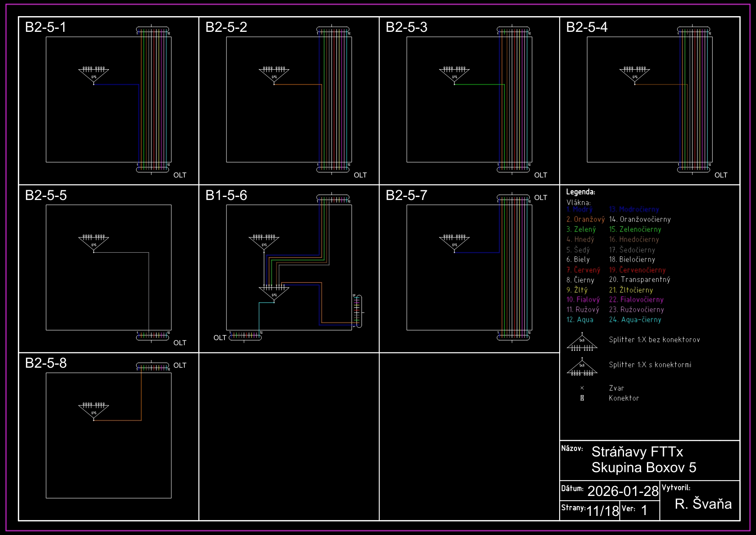
Task: Click the Zvar cross symbol in legend
Action: click(582, 388)
